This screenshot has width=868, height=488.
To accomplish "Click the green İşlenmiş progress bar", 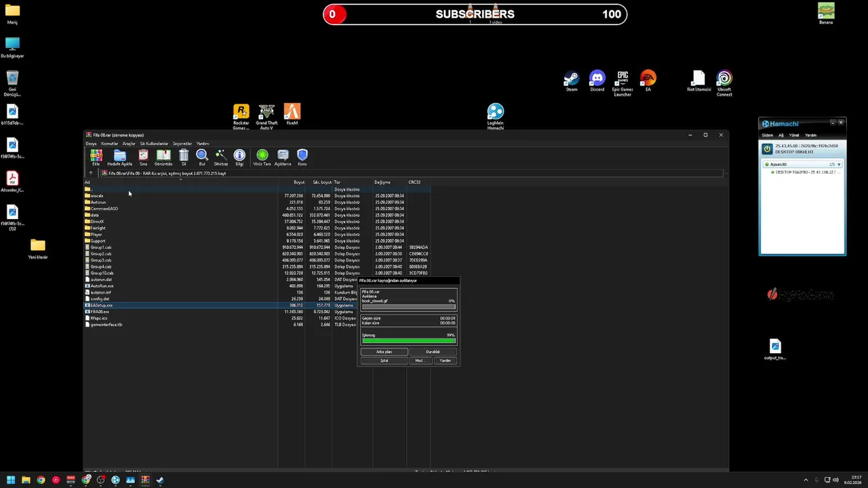I will point(408,340).
